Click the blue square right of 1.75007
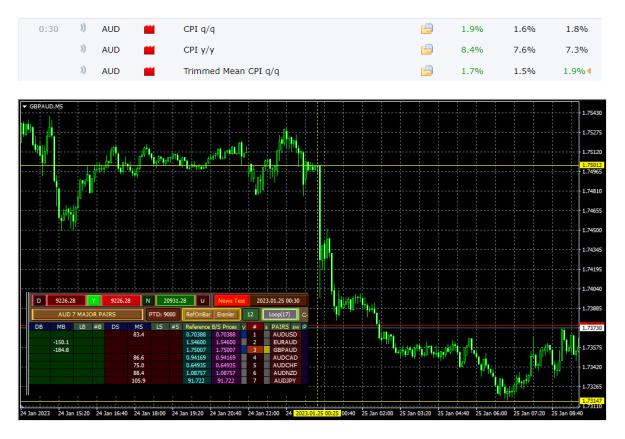The height and width of the screenshot is (439, 625). (244, 350)
